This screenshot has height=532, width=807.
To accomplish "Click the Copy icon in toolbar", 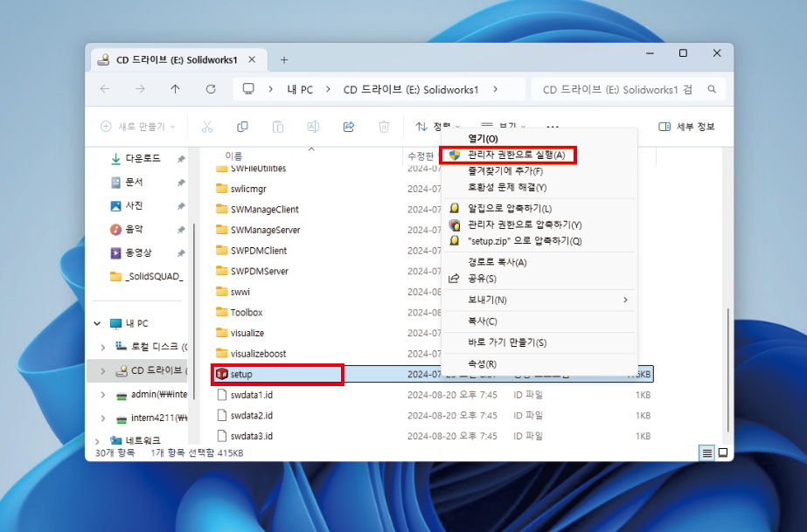I will 242,127.
